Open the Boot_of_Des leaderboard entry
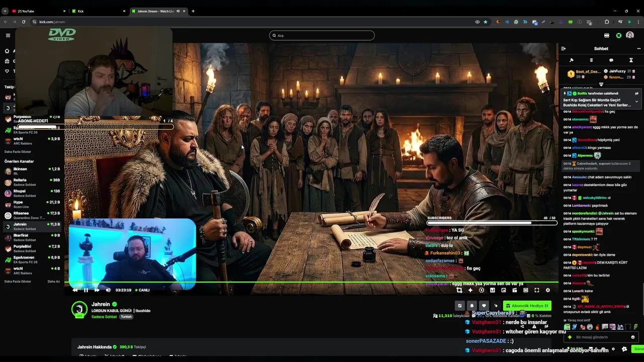 [x=584, y=74]
